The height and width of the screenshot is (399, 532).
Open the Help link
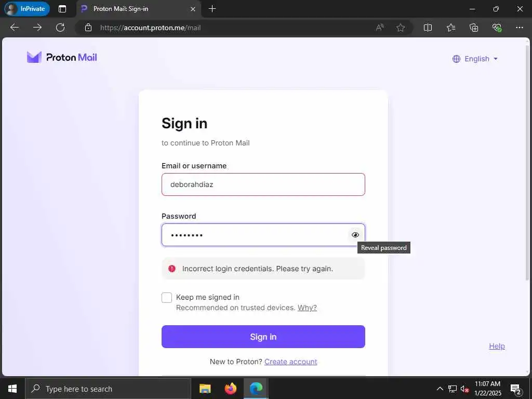pyautogui.click(x=497, y=346)
